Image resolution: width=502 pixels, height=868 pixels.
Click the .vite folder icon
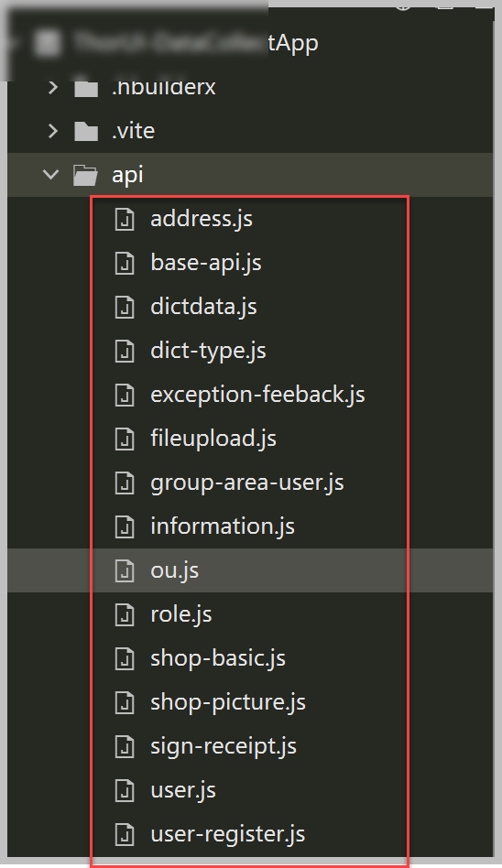pyautogui.click(x=86, y=131)
